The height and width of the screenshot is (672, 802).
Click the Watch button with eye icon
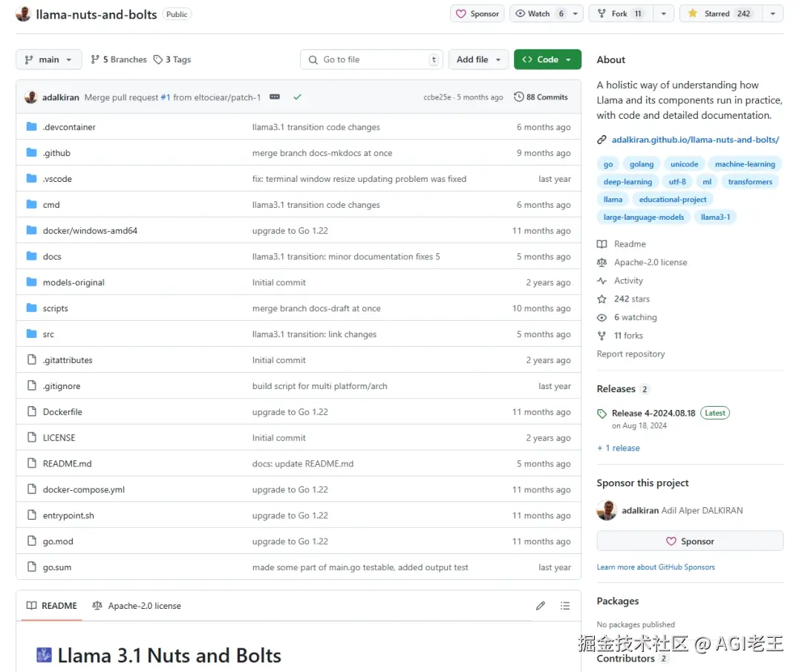(539, 14)
